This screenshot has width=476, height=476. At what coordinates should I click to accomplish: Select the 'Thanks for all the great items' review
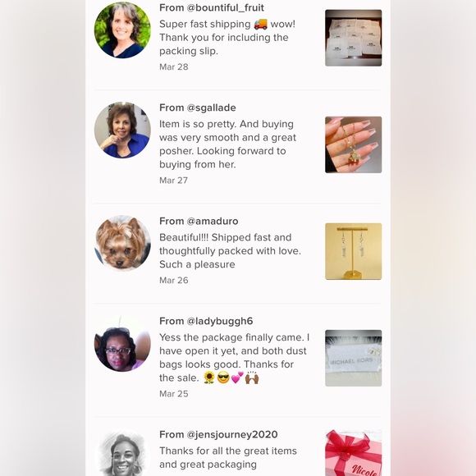point(228,458)
